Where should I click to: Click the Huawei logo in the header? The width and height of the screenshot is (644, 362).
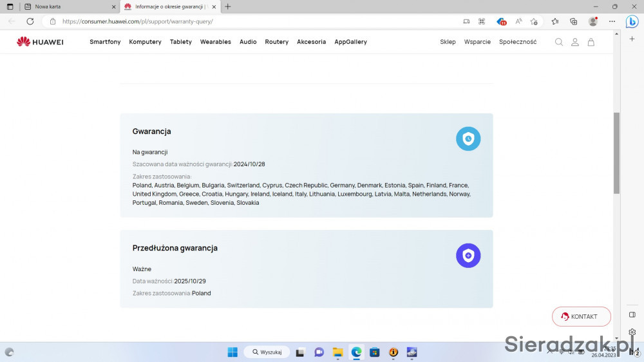[40, 41]
